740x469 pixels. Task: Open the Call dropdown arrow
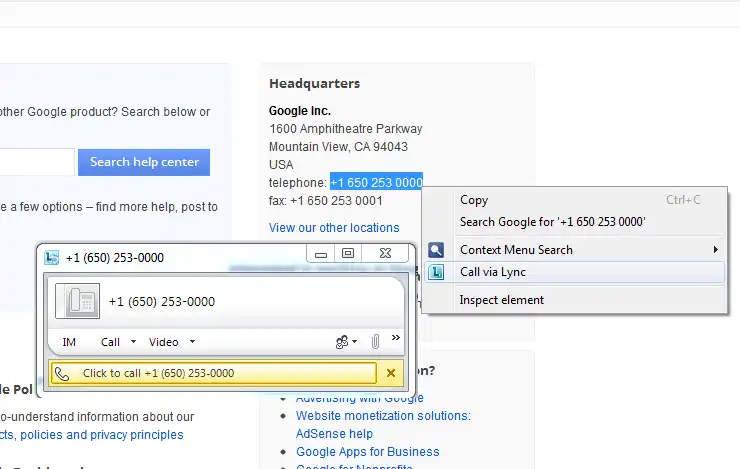coord(134,342)
